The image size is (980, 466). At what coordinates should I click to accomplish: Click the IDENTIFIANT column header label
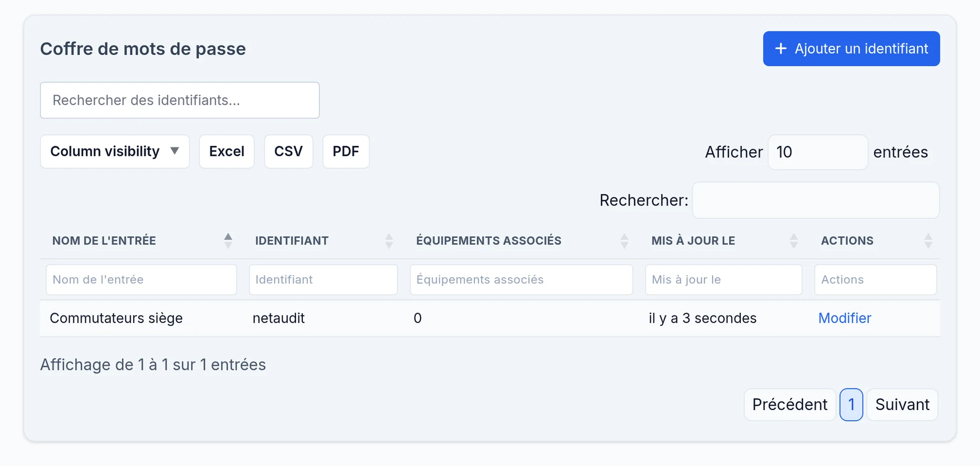pyautogui.click(x=292, y=240)
